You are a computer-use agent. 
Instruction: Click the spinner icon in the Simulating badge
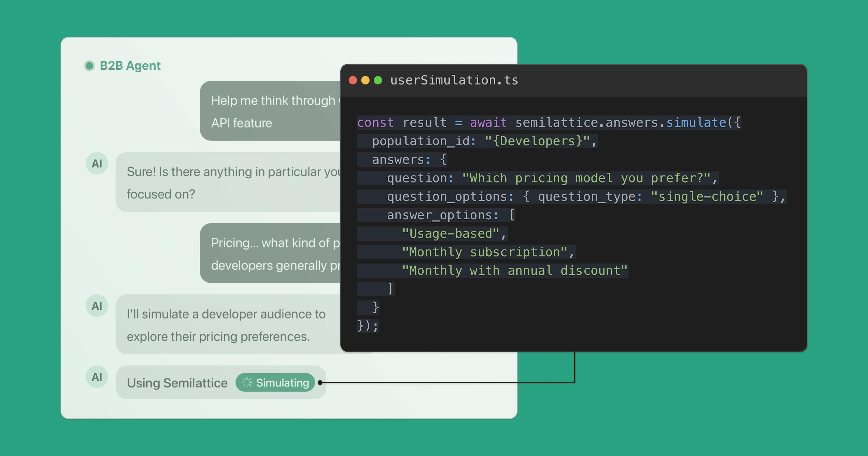[x=247, y=382]
